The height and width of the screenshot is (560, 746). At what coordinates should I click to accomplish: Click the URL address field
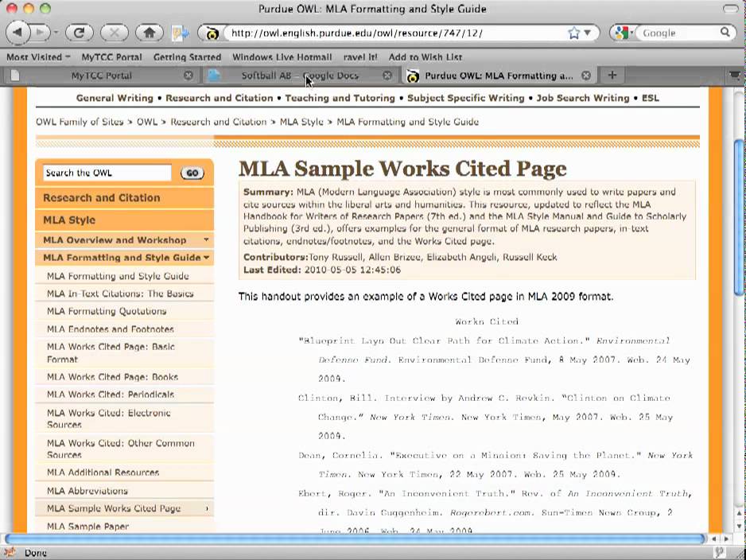[395, 33]
